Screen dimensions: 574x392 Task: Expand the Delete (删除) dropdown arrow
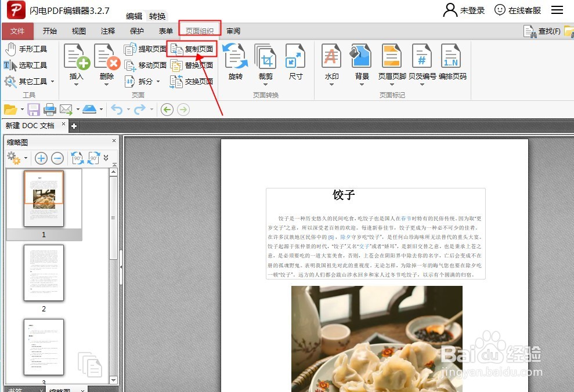pos(107,85)
